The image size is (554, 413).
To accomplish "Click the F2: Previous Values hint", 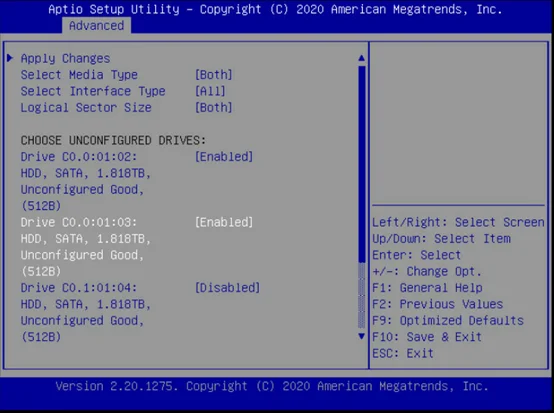I will (x=437, y=304).
